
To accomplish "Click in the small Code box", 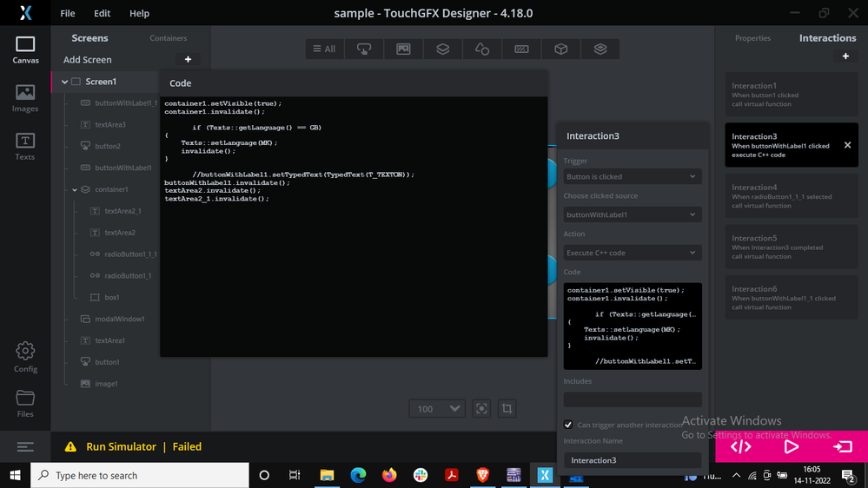I will click(x=633, y=326).
